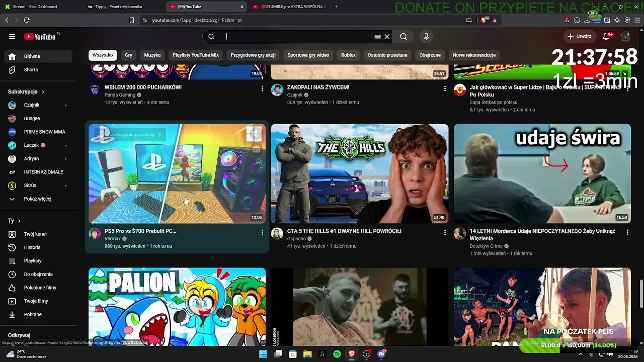Screen dimensions: 644x362
Task: Expand the Subskrypcje section arrow
Action: pos(43,92)
